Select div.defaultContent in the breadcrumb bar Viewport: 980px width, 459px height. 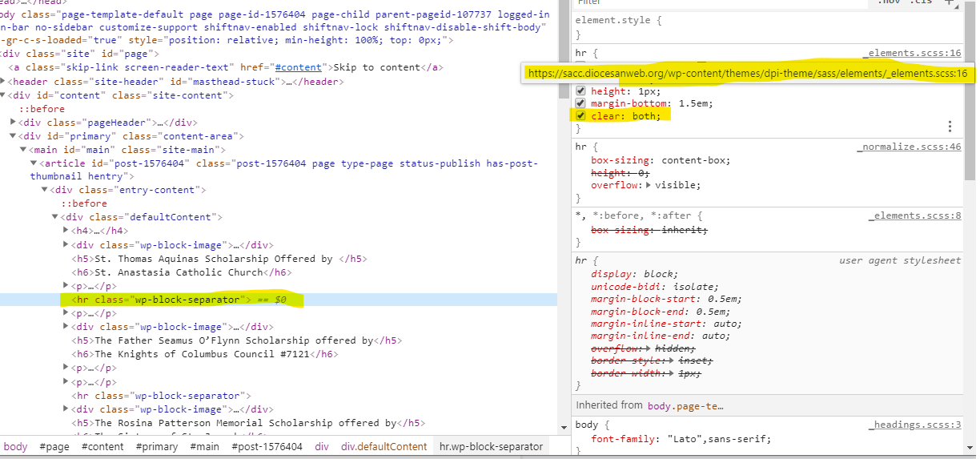[384, 446]
